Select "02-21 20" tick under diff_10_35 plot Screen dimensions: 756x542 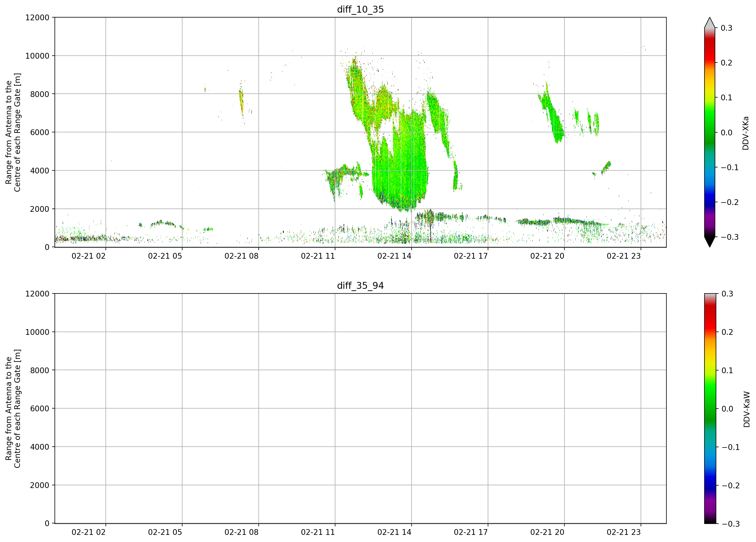pyautogui.click(x=547, y=256)
